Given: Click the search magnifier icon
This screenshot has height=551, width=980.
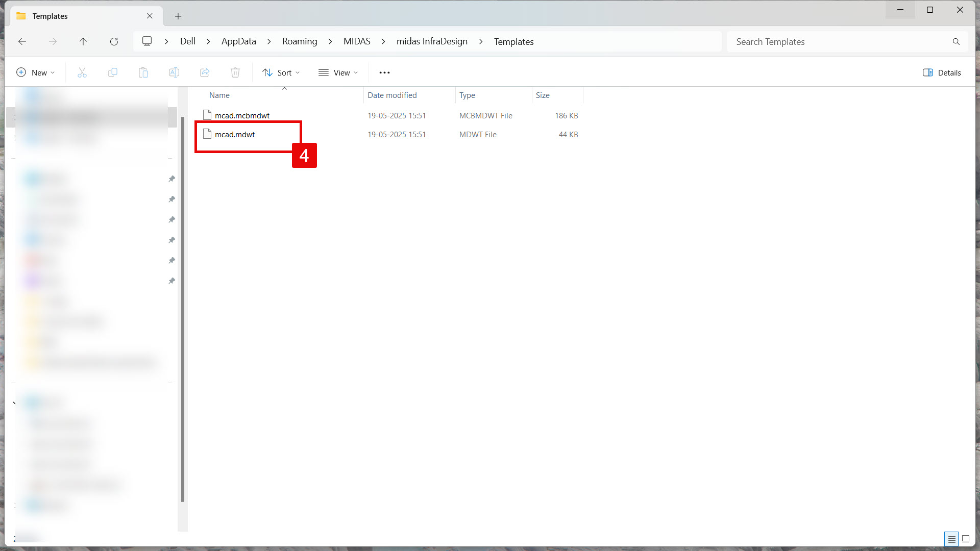Looking at the screenshot, I should [x=956, y=41].
